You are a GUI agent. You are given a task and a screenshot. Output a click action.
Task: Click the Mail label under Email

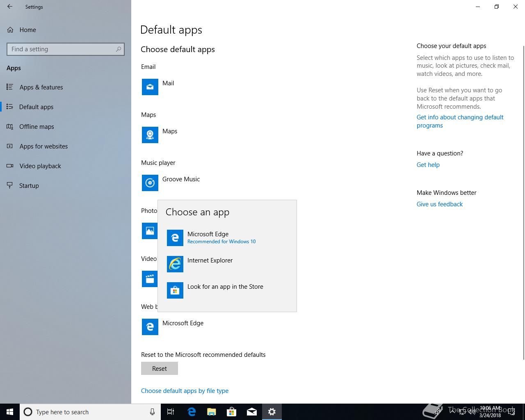[168, 83]
